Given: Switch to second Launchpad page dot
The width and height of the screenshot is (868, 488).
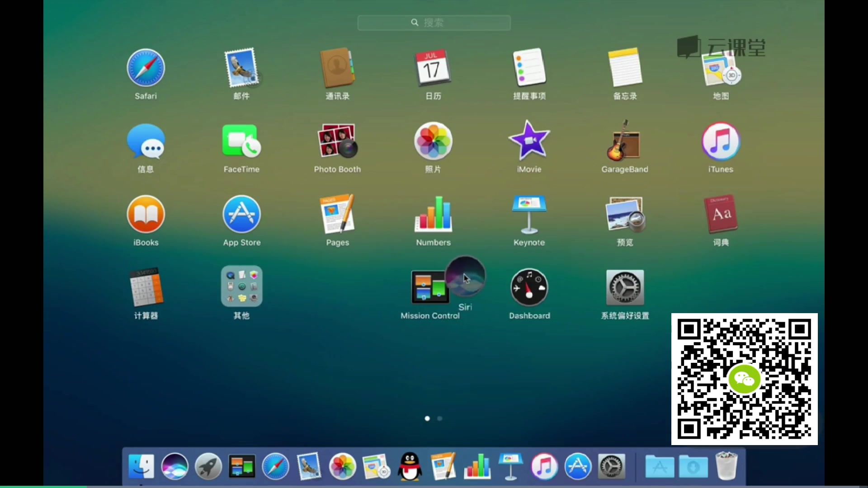Looking at the screenshot, I should [x=439, y=418].
